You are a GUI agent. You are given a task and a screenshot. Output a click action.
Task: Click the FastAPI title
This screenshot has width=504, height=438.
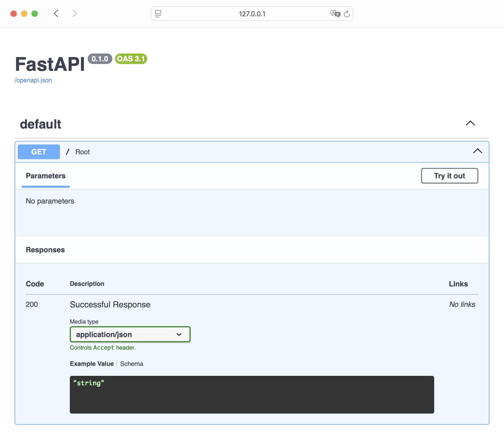[50, 64]
